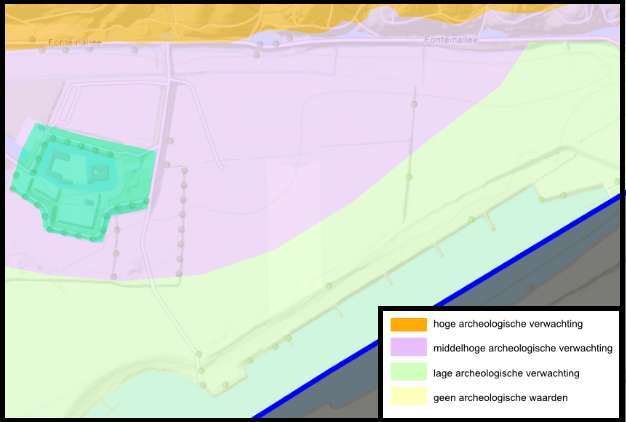The height and width of the screenshot is (422, 626).
Task: Click the orange hoge archeologische verwachting swatch
Action: [408, 324]
